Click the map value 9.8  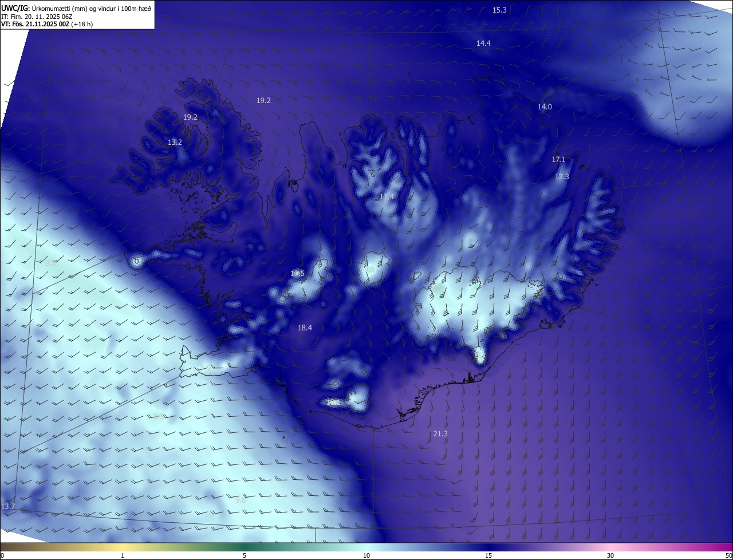click(x=241, y=500)
